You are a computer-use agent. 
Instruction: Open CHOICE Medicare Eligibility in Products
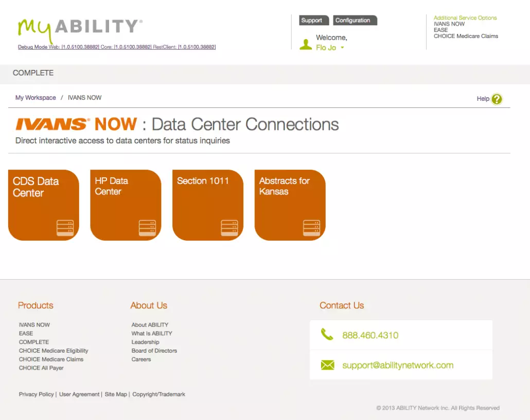click(x=54, y=351)
